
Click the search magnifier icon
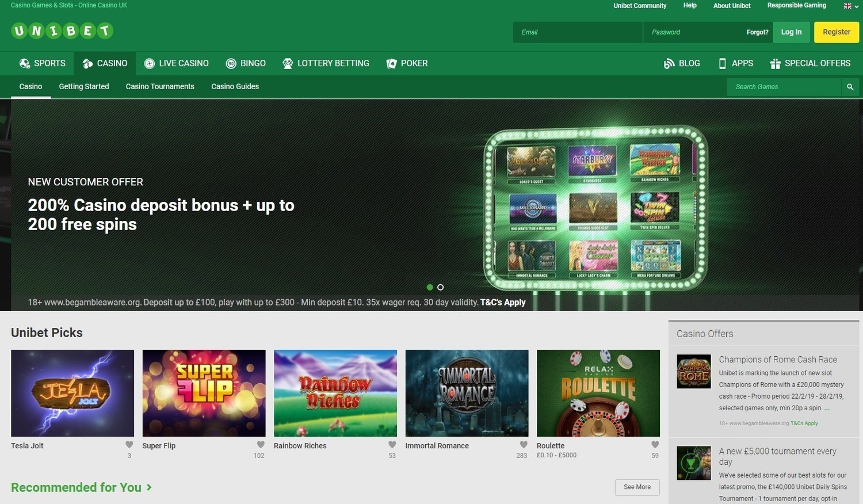850,87
